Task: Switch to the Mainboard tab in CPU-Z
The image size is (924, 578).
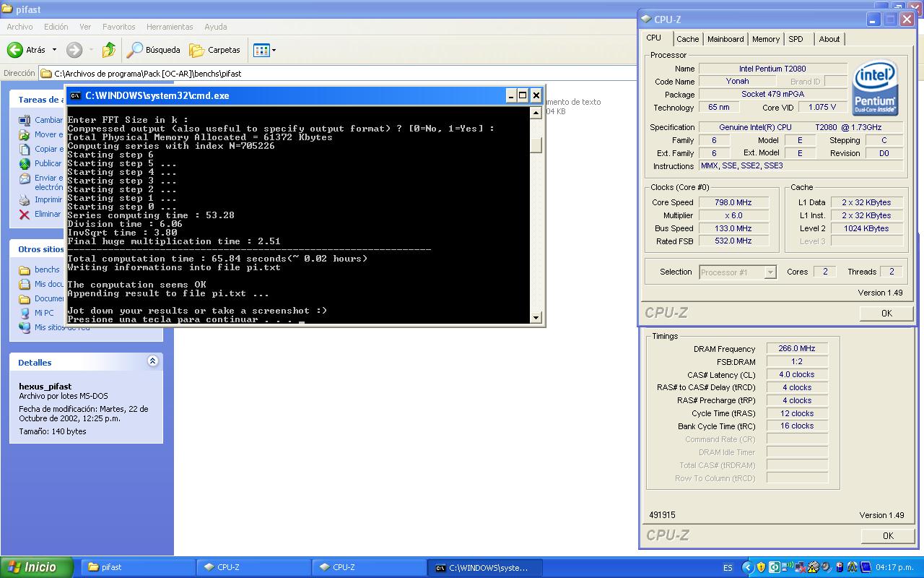Action: point(725,39)
